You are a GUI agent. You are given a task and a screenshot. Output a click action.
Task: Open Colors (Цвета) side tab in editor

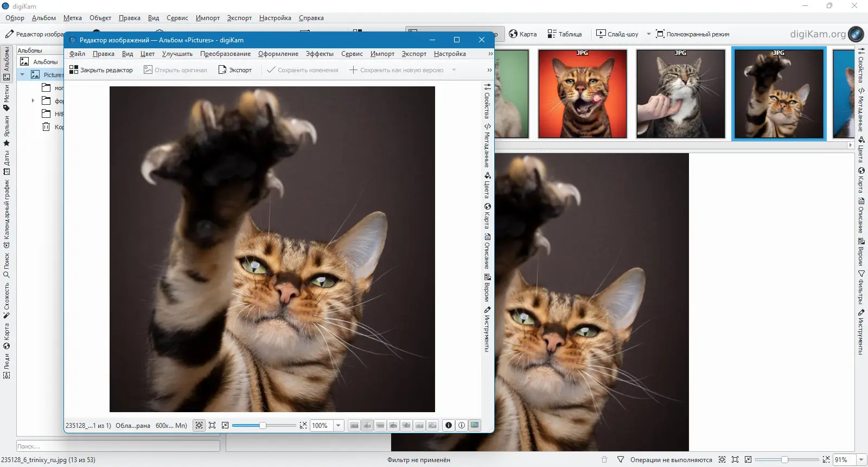(487, 185)
